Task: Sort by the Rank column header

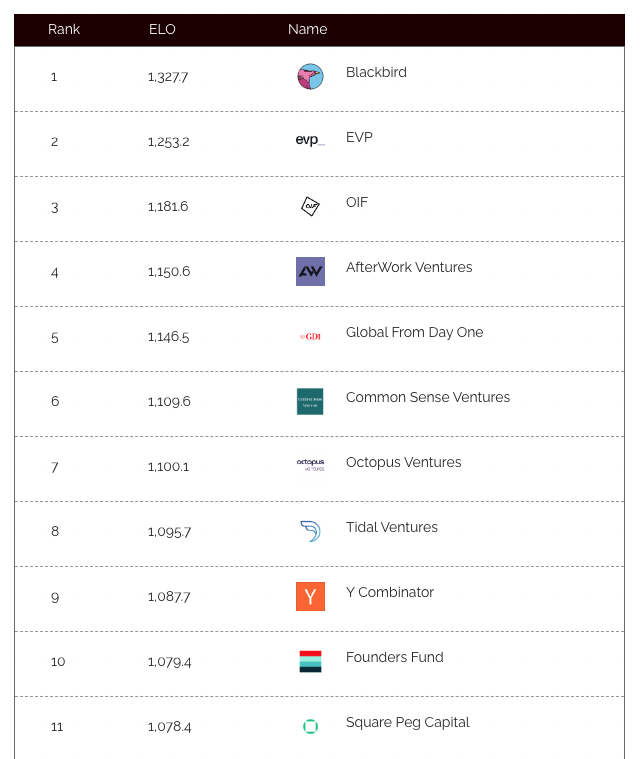Action: click(x=64, y=29)
